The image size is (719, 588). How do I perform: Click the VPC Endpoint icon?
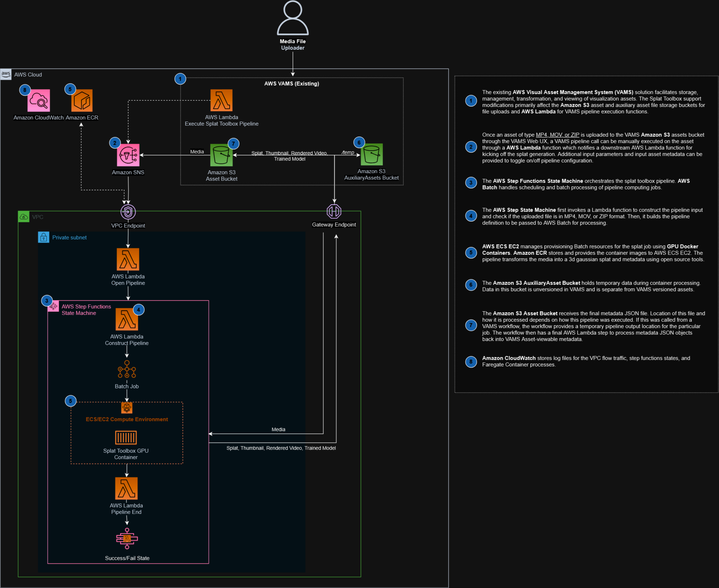click(x=128, y=212)
